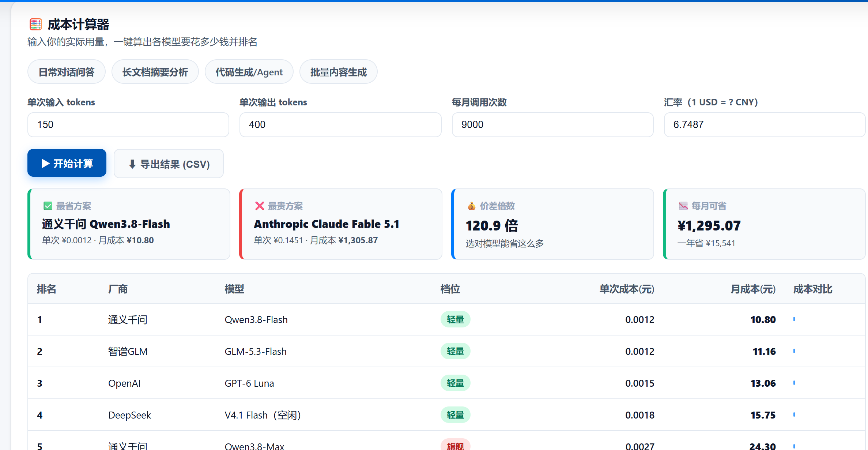Click the 轻量 badge in DeepSeek row
Image resolution: width=868 pixels, height=450 pixels.
tap(455, 415)
